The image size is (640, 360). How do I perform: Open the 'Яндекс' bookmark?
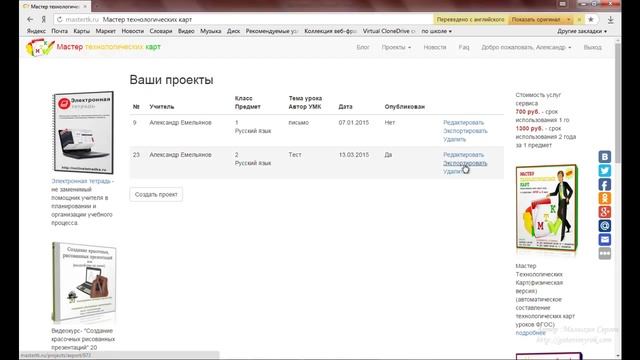point(36,31)
